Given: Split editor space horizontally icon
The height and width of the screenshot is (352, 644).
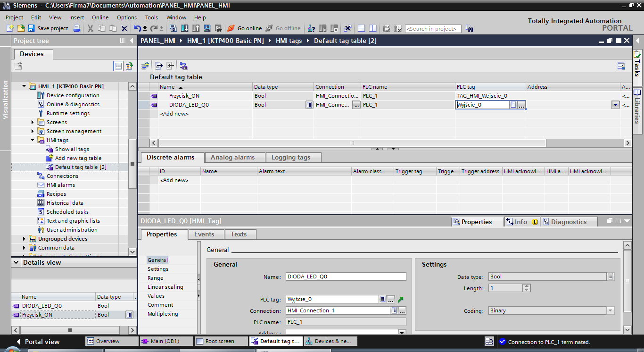Looking at the screenshot, I should (x=362, y=28).
